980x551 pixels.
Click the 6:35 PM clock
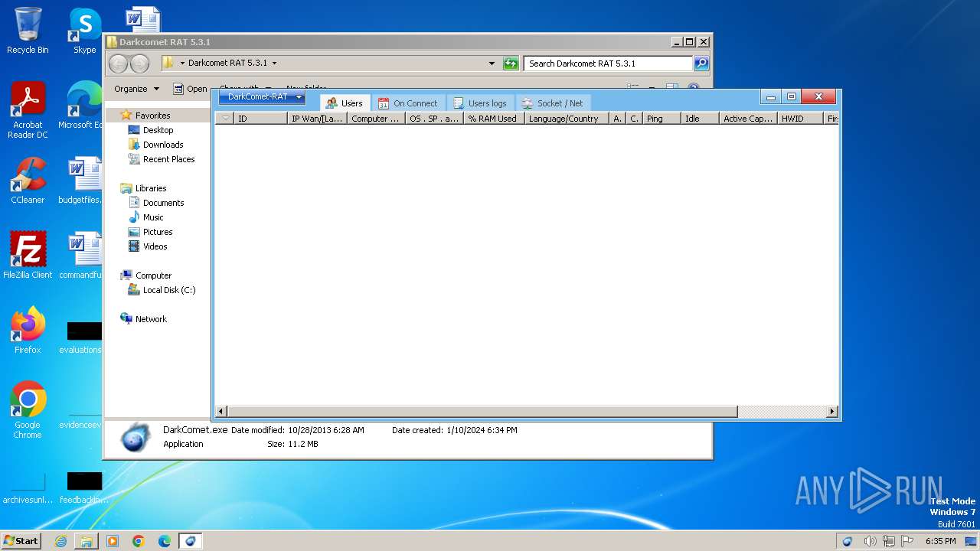click(x=940, y=541)
